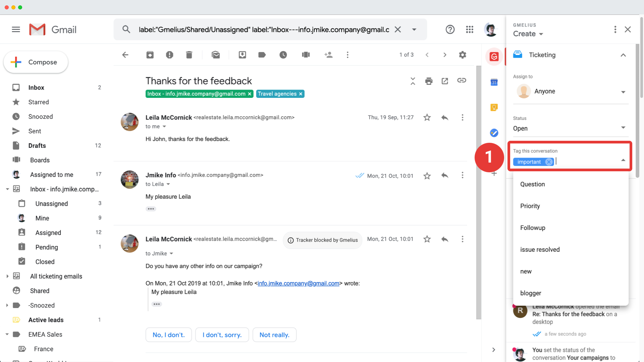Screen dimensions: 644x362
Task: Open Gmail support help icon
Action: point(450,29)
